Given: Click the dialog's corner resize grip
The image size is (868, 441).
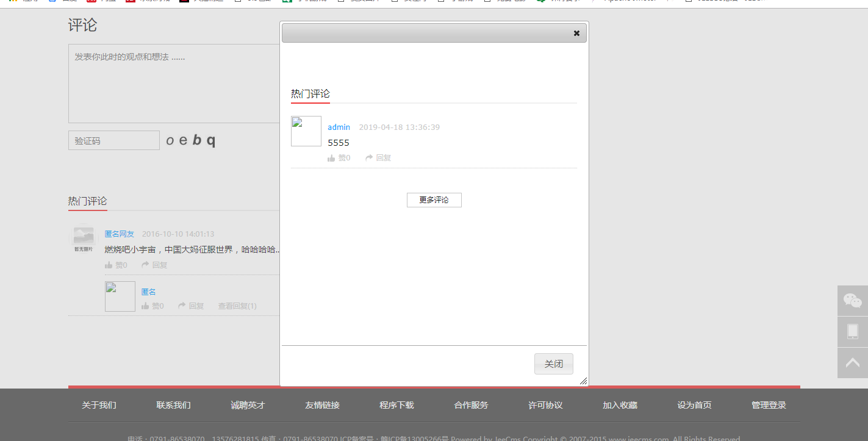Looking at the screenshot, I should click(583, 381).
